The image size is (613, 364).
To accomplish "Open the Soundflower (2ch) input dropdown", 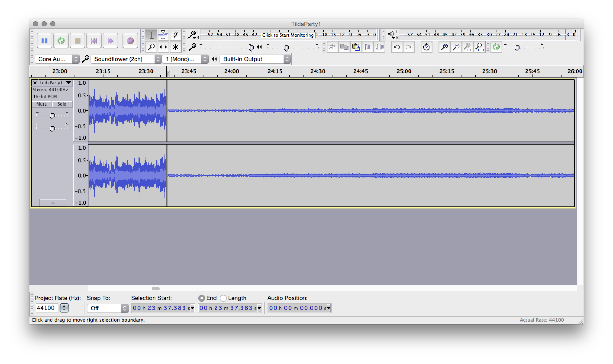I will (x=126, y=59).
